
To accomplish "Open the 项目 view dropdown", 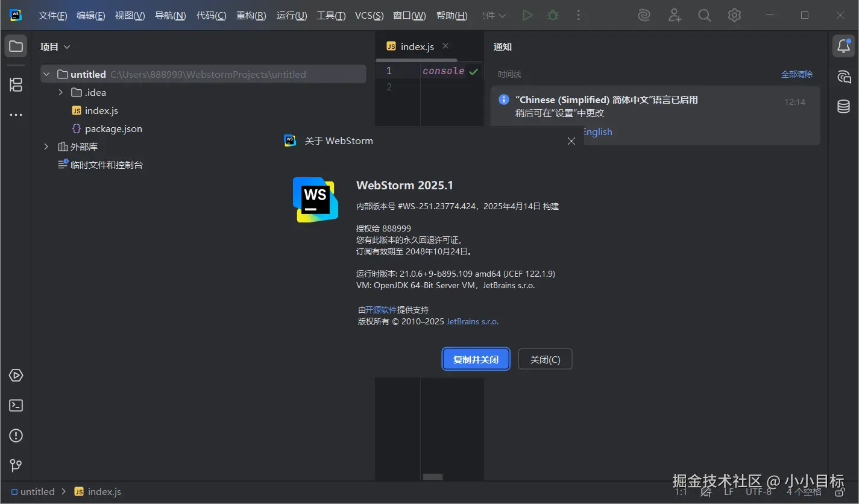I will [55, 46].
